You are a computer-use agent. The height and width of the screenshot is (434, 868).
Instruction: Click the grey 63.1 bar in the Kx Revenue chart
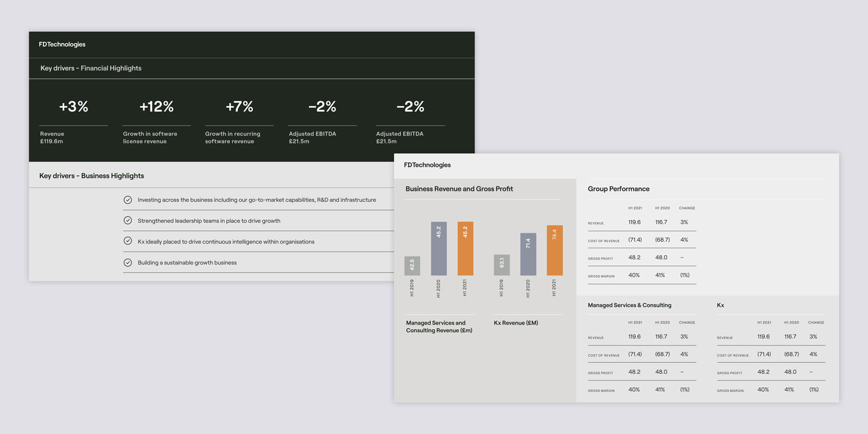coord(501,265)
